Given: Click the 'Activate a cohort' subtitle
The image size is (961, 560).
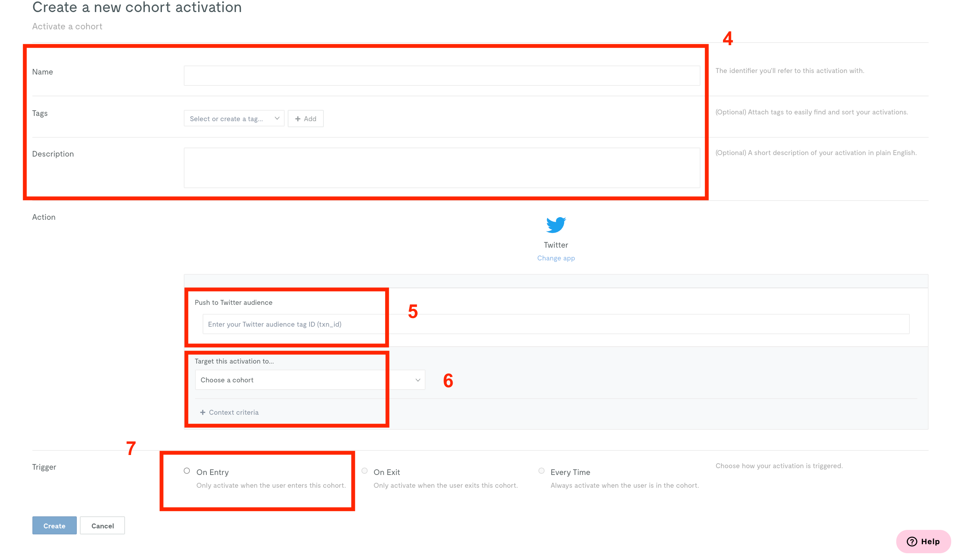Looking at the screenshot, I should pyautogui.click(x=67, y=26).
